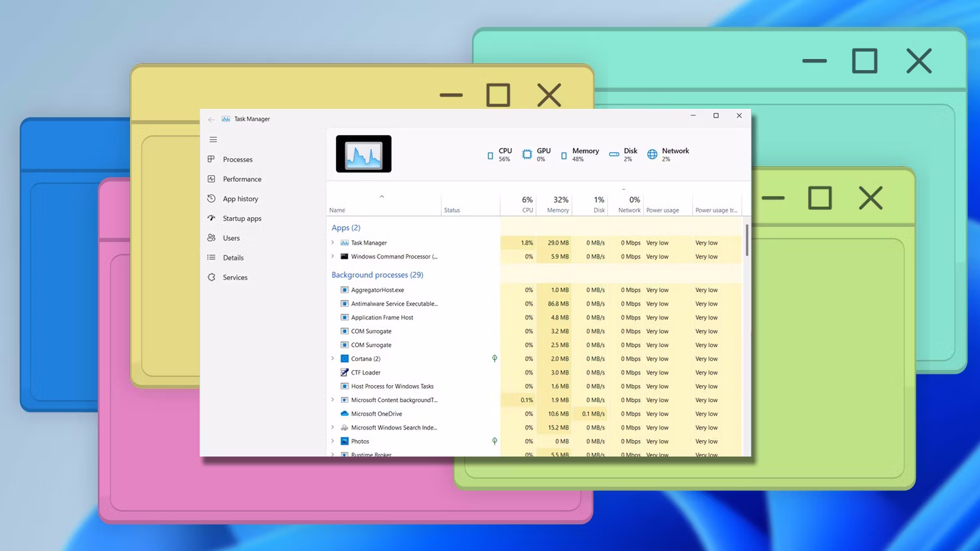The image size is (980, 551).
Task: Click the Microsoft OneDrive cloud icon
Action: point(344,414)
